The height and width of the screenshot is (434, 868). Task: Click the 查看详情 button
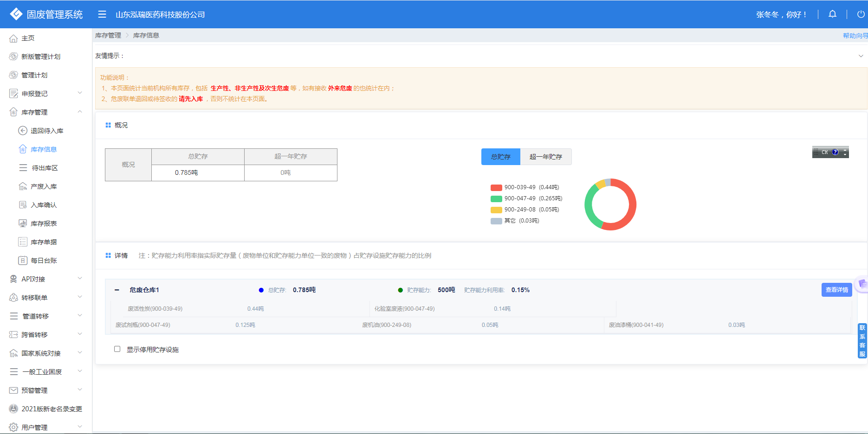point(836,290)
